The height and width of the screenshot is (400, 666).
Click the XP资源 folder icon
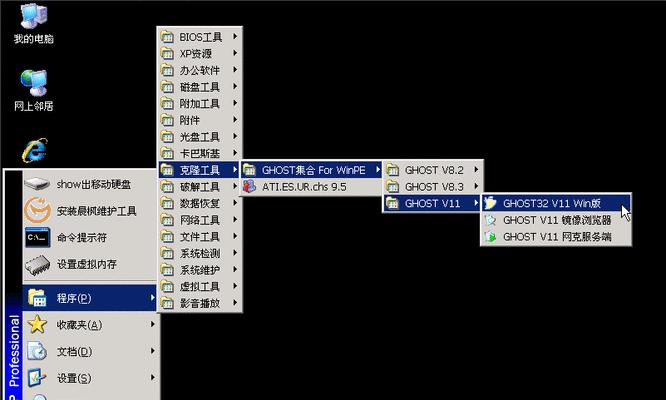(167, 54)
